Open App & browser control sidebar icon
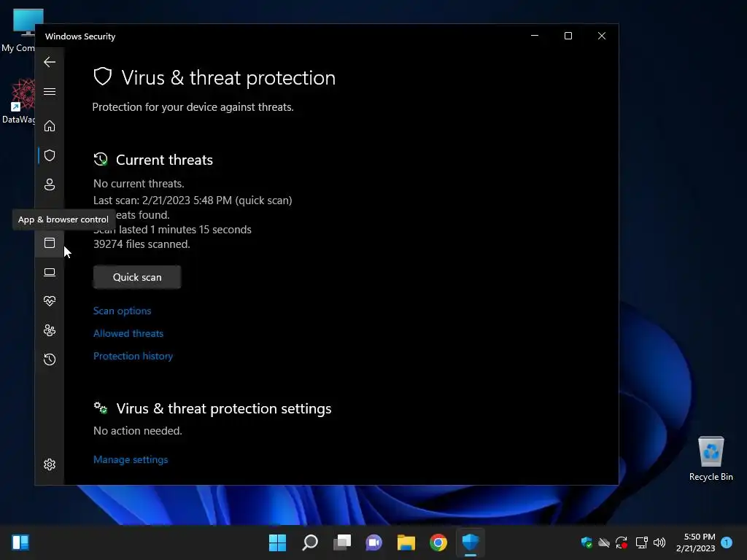 point(50,243)
